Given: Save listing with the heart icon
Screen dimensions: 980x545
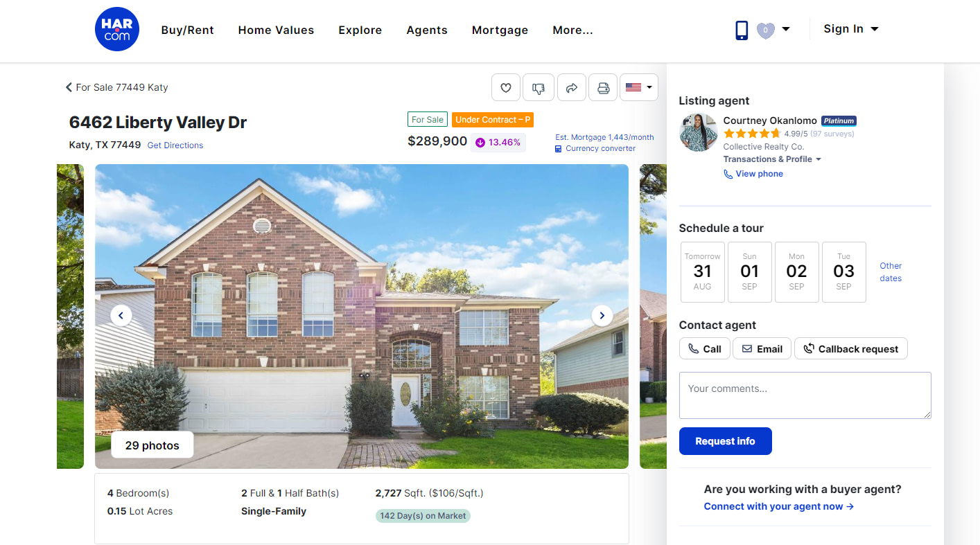Looking at the screenshot, I should coord(506,88).
